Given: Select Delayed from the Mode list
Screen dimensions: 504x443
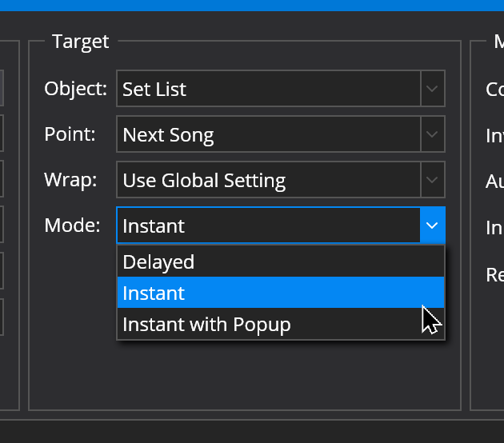Looking at the screenshot, I should point(281,261).
